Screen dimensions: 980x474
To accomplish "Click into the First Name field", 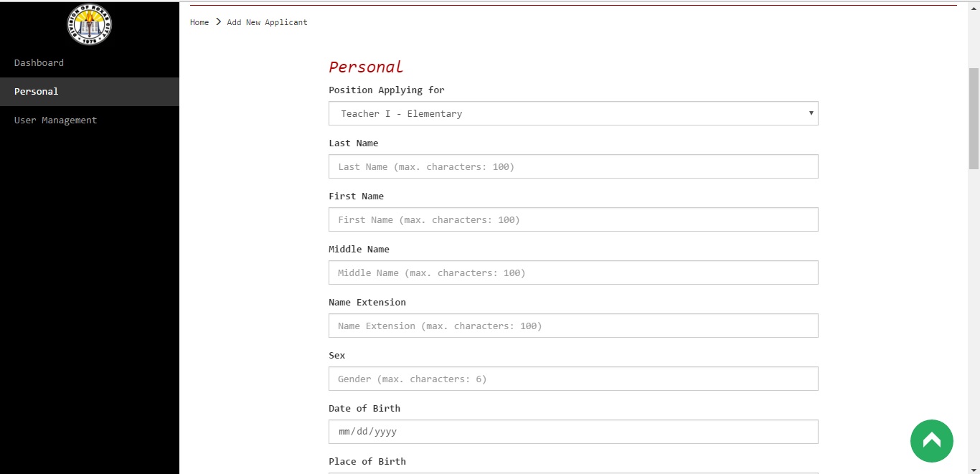I will tap(573, 219).
